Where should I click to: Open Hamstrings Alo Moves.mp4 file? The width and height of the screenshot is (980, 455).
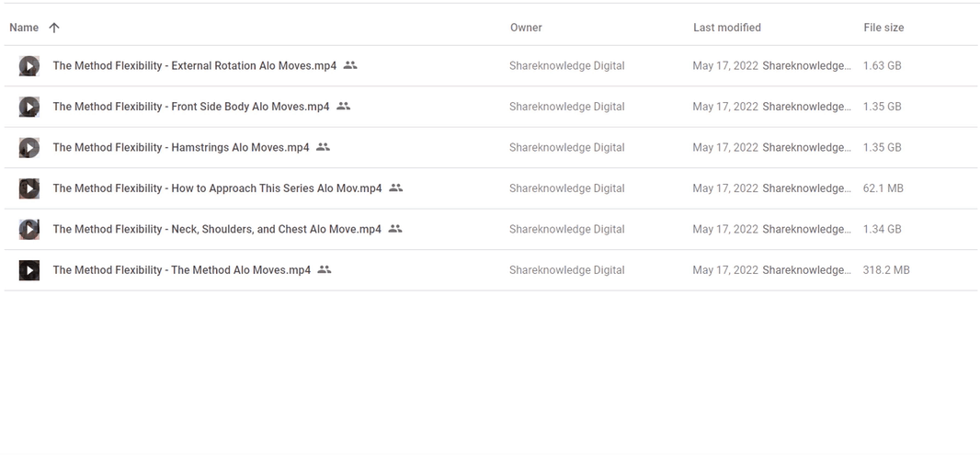pyautogui.click(x=181, y=147)
